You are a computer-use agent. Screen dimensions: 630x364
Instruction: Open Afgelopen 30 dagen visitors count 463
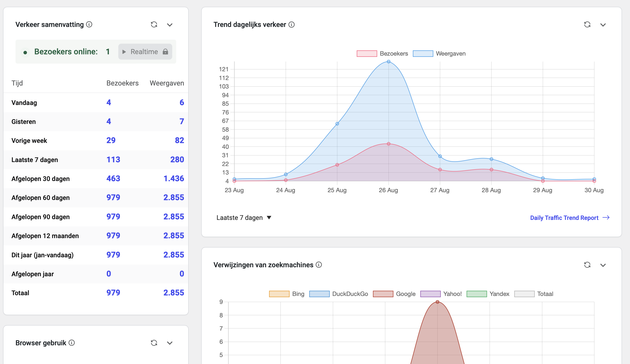point(113,179)
